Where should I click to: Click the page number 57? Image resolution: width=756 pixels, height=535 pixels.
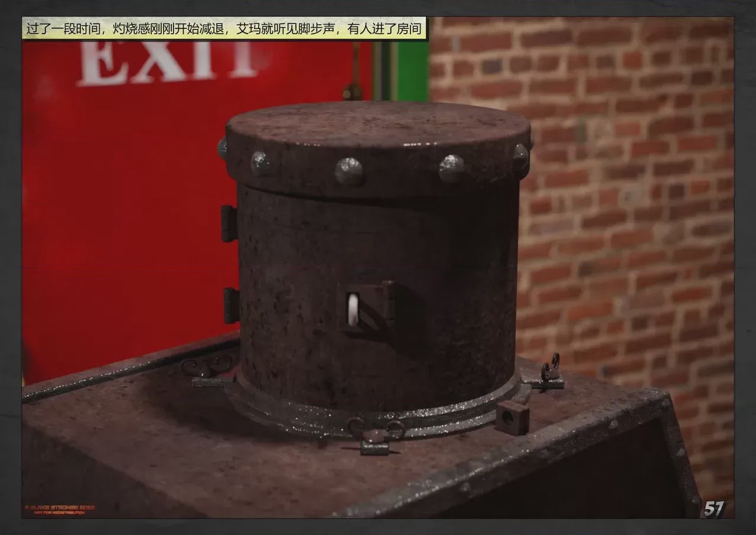click(x=713, y=509)
